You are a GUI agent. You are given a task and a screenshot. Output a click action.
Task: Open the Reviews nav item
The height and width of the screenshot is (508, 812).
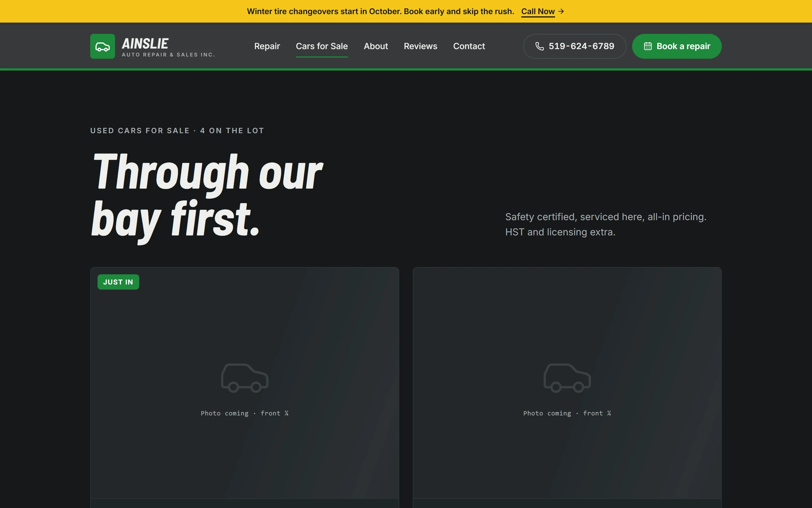click(x=420, y=46)
